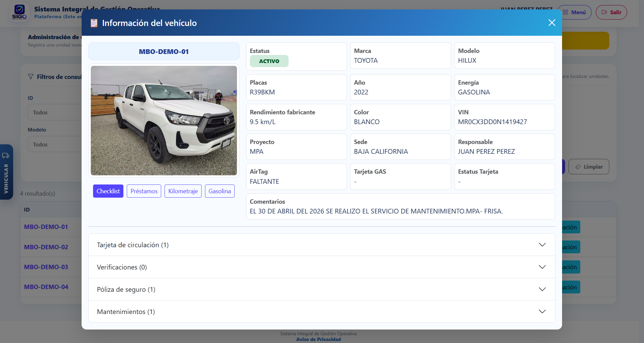Viewport: 644px width, 343px height.
Task: Click the Marca value TOYOTA
Action: point(366,60)
